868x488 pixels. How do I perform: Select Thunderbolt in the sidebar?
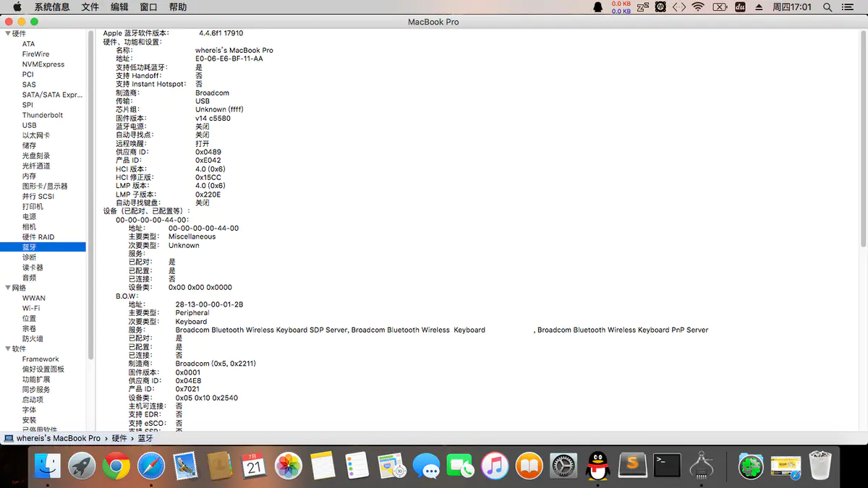pyautogui.click(x=43, y=115)
